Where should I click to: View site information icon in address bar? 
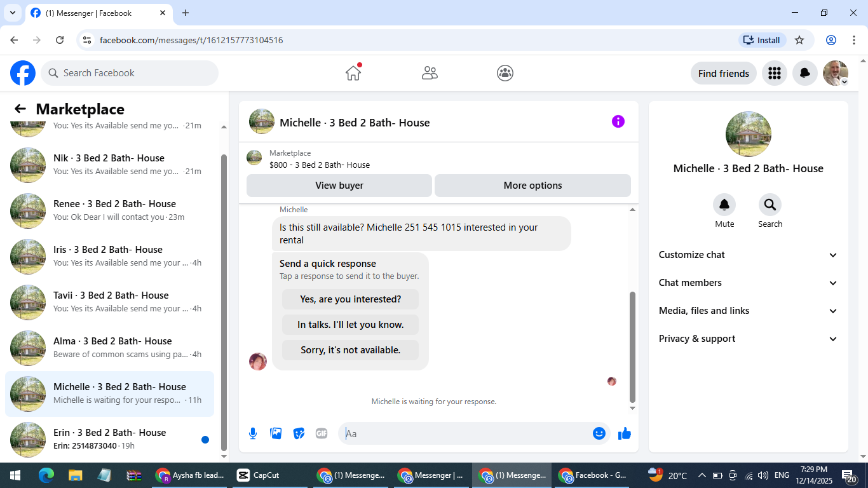tap(88, 40)
